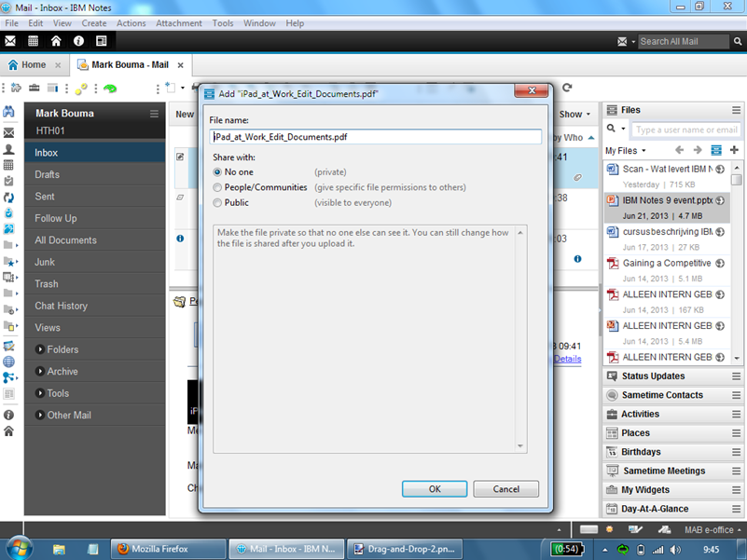Click the green reply arrow toolbar icon

(x=110, y=89)
